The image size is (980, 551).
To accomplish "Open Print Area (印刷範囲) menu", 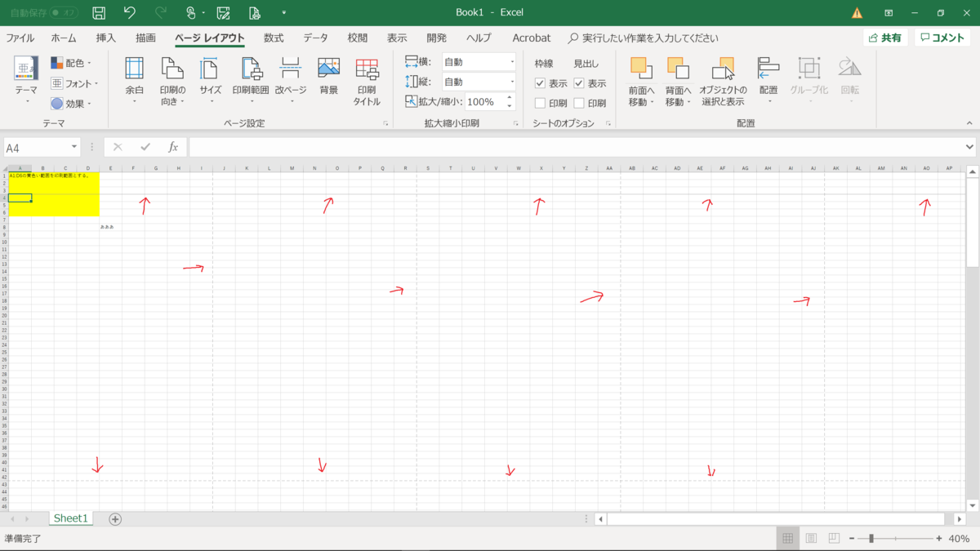I will pyautogui.click(x=251, y=81).
